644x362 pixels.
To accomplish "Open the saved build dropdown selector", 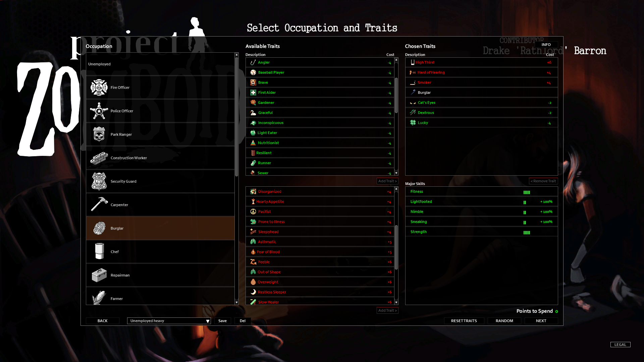I will point(168,320).
